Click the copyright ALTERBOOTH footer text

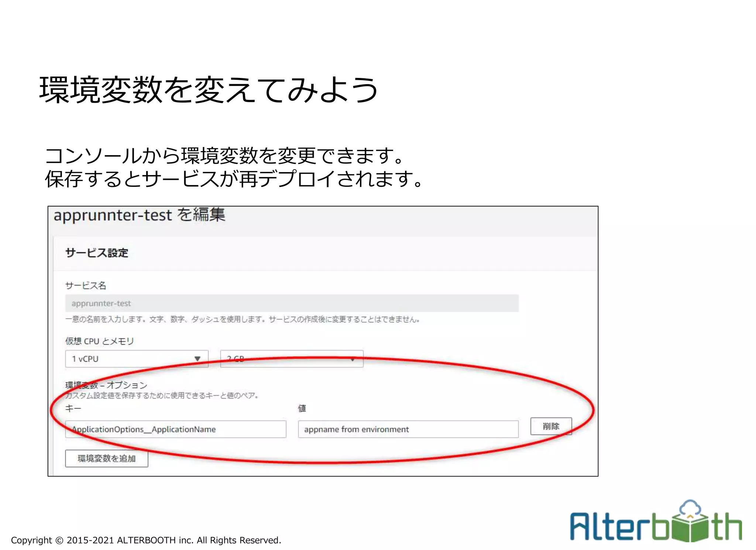coord(146,540)
